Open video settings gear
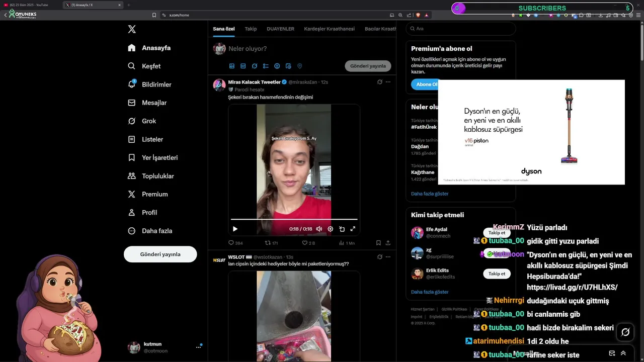Viewport: 644px width, 362px height. pos(331,229)
